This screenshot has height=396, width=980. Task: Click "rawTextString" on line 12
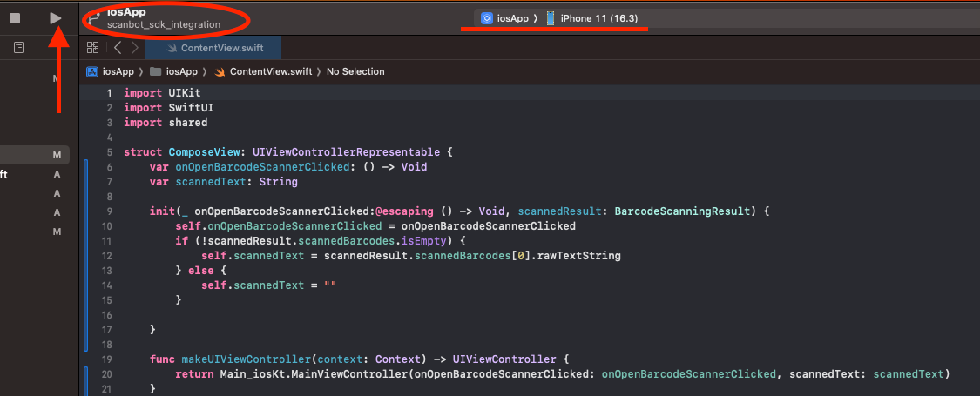(x=579, y=256)
